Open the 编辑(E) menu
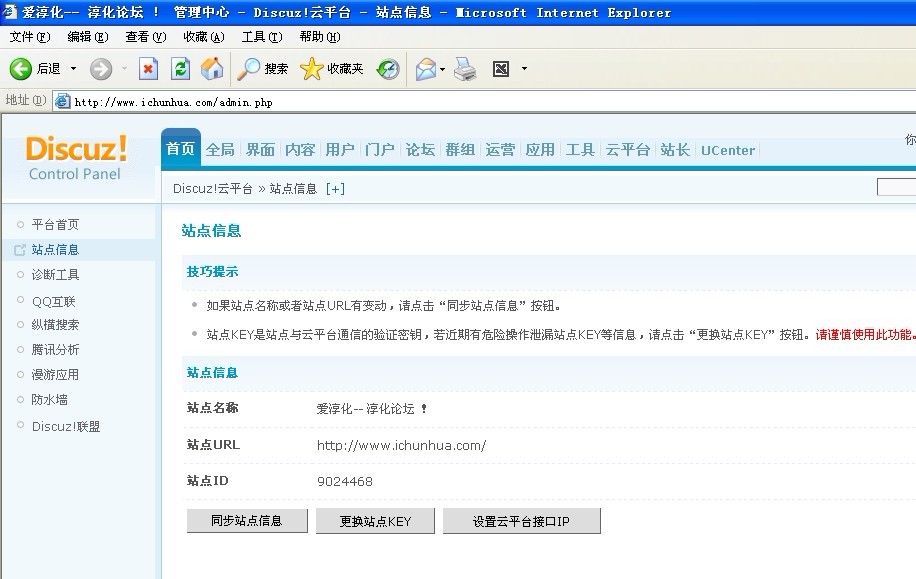Image resolution: width=916 pixels, height=579 pixels. coord(88,37)
